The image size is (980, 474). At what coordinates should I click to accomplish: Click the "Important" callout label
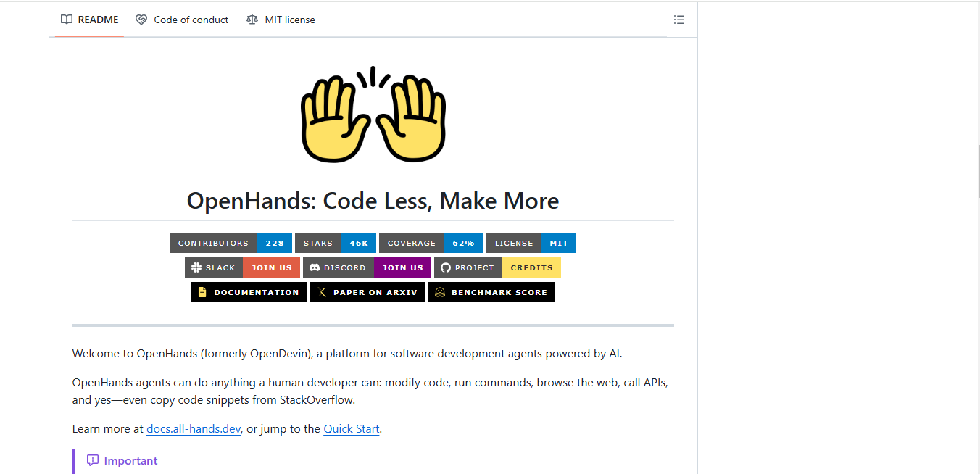point(122,460)
